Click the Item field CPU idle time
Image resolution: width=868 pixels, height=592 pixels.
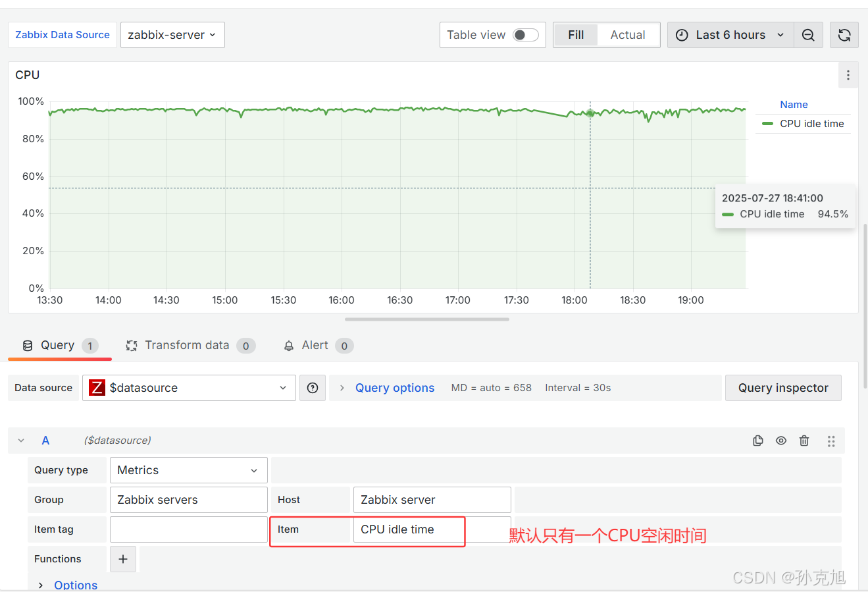[432, 529]
